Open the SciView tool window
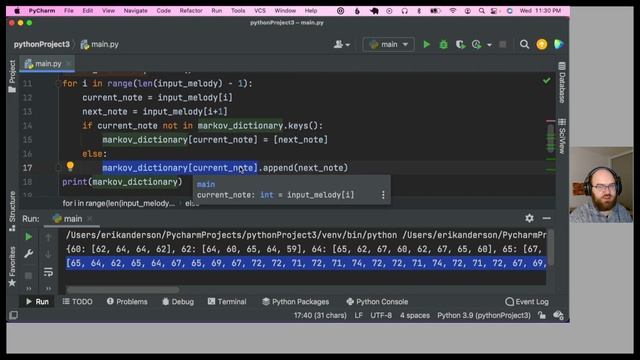 (562, 136)
